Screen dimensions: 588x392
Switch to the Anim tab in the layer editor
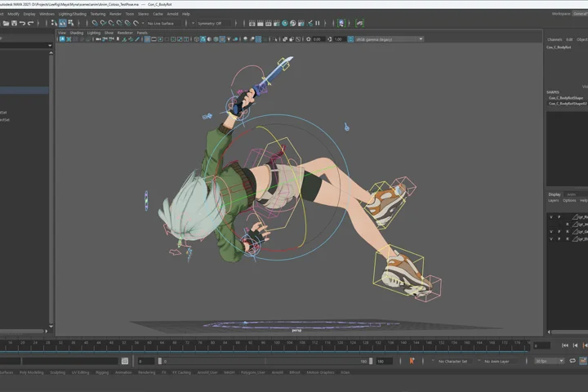click(x=571, y=194)
